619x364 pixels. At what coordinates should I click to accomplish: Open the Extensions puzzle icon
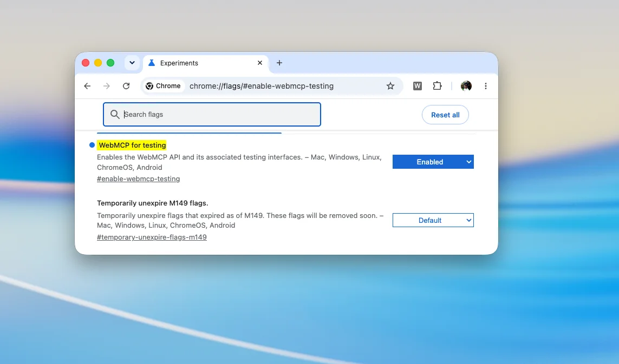[x=437, y=86]
